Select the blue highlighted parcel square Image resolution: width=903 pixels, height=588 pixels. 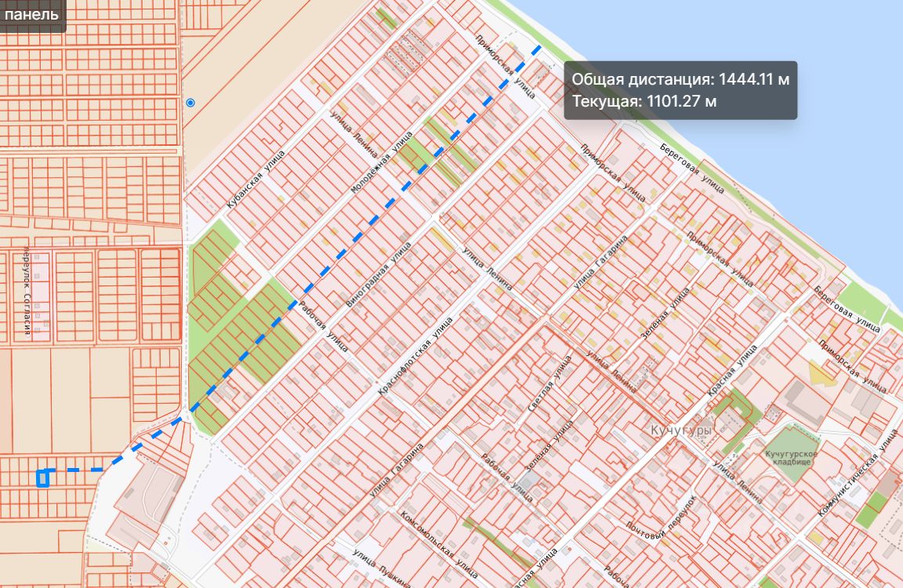43,478
